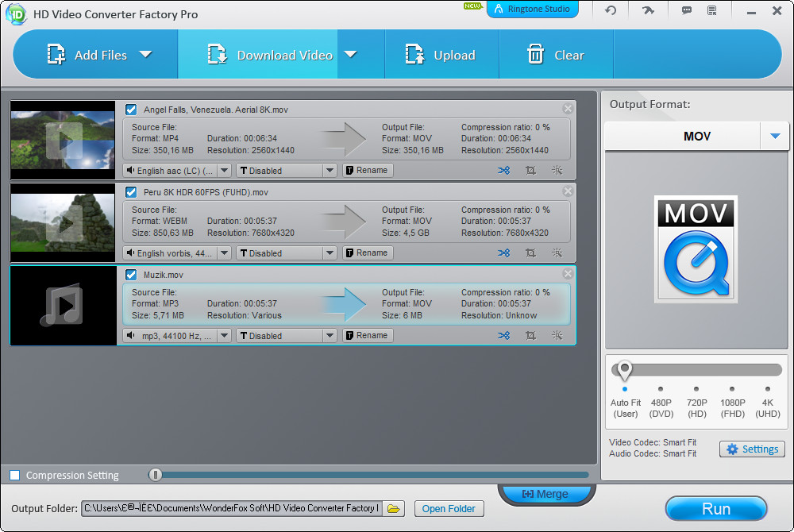Select the 480P (DVD) resolution preset
794x532 pixels.
[661, 404]
